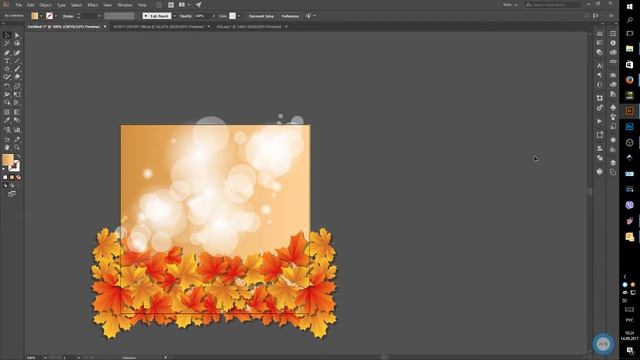Click the Search Adobe Stock field
The width and height of the screenshot is (640, 360).
[x=553, y=5]
